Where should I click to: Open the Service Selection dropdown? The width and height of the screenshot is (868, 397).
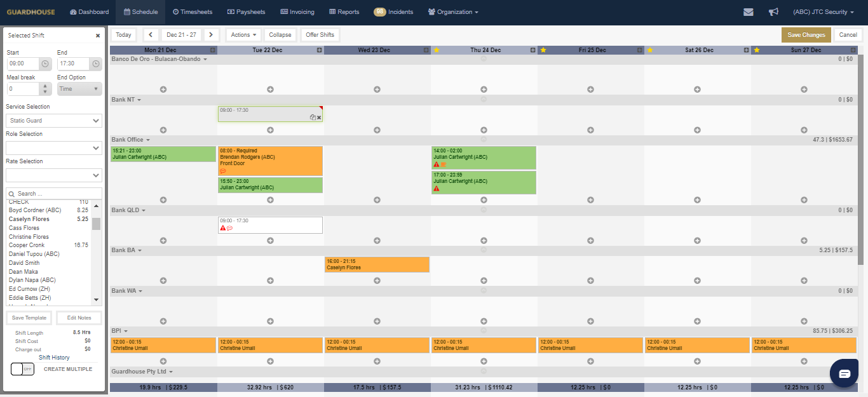click(x=54, y=121)
